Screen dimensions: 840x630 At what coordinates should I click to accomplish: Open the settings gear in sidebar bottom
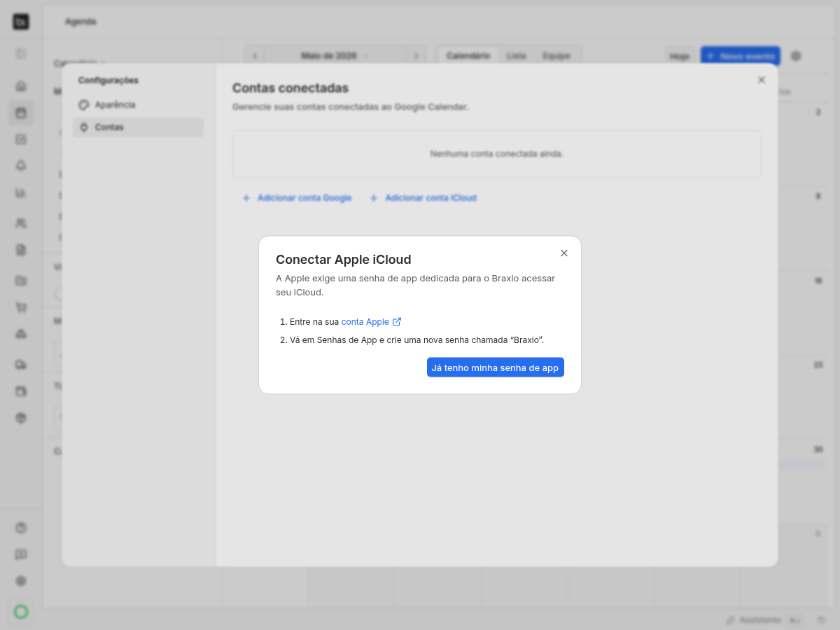click(x=21, y=581)
